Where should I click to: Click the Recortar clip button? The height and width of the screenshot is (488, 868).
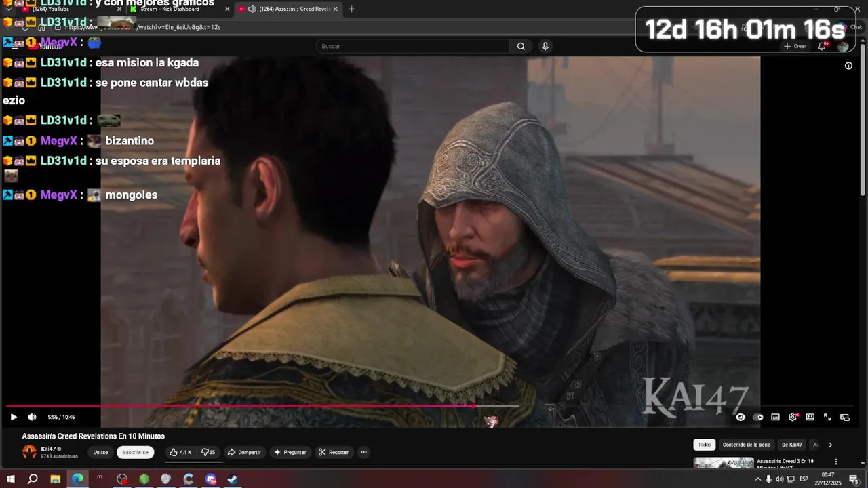334,452
